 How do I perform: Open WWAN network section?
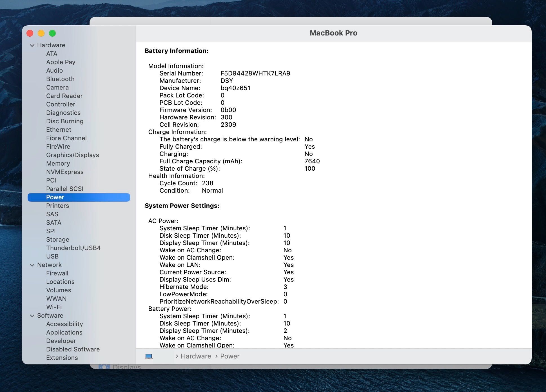pyautogui.click(x=56, y=299)
